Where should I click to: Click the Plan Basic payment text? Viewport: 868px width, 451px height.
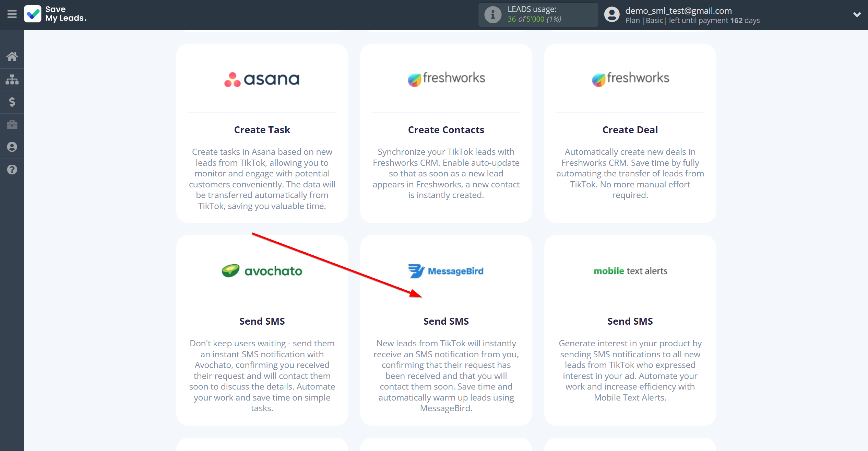(692, 20)
